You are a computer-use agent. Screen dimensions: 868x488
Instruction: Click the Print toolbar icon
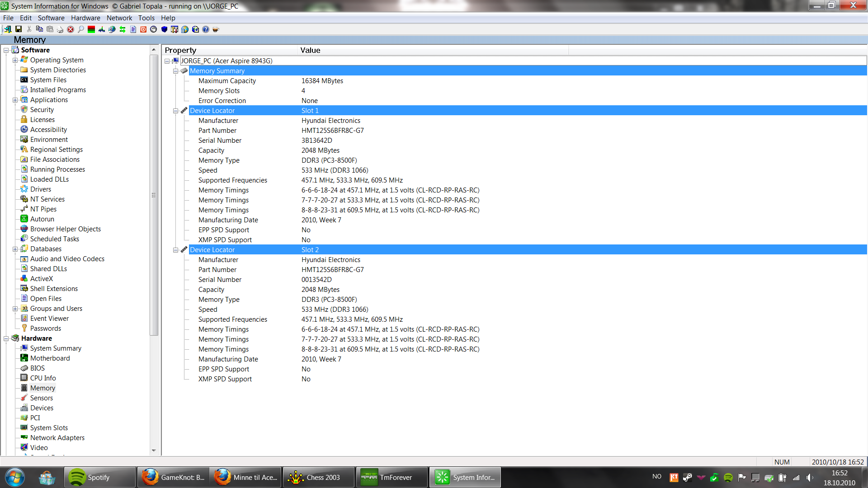coord(60,29)
